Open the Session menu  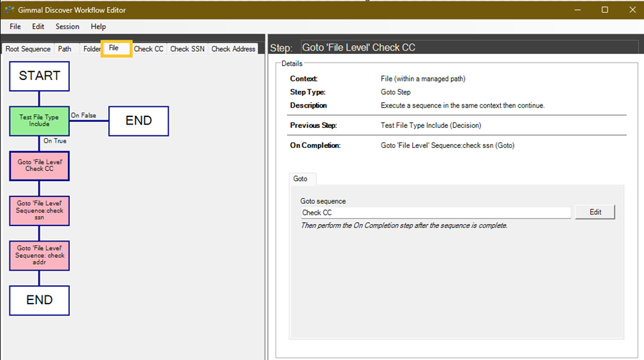[x=67, y=27]
